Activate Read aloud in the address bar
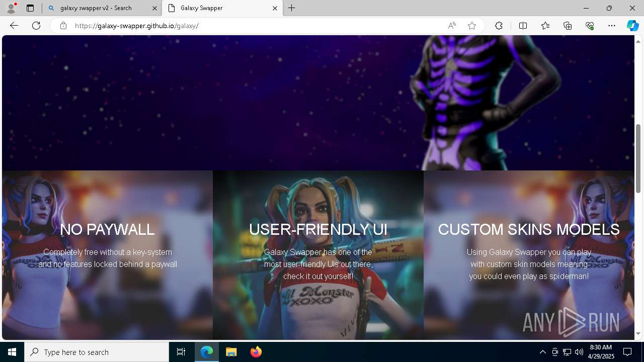Screen dimensions: 644x362 [x=452, y=26]
